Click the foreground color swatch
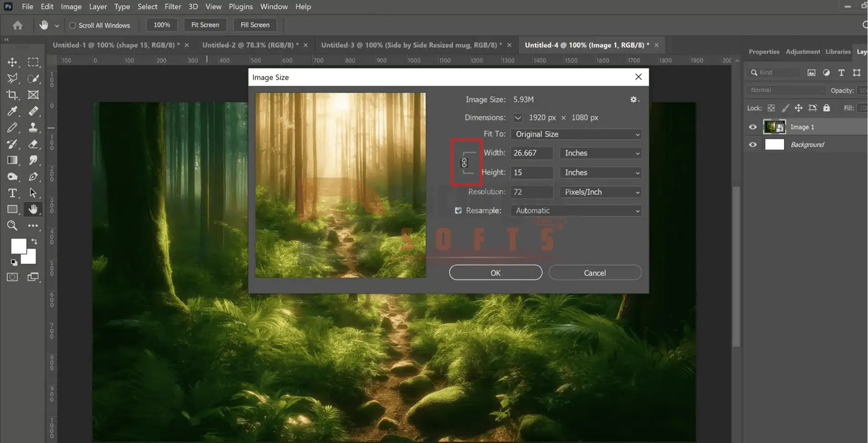The width and height of the screenshot is (868, 443). pyautogui.click(x=18, y=246)
